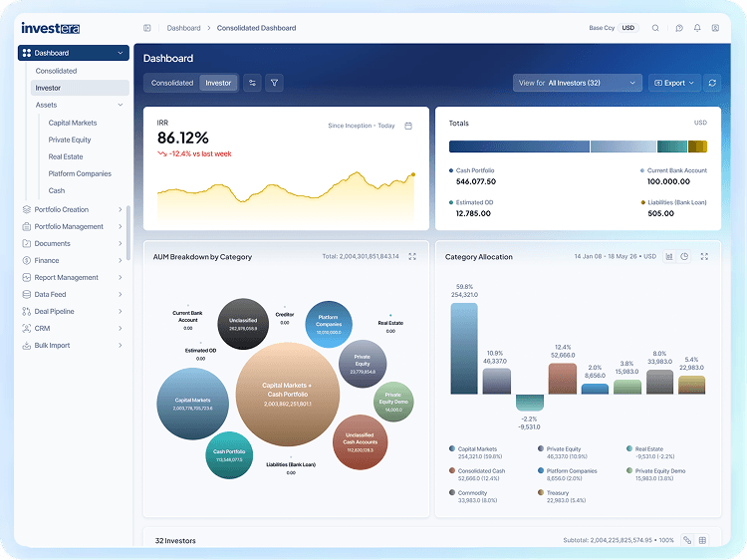Click the Finance sidebar icon
The width and height of the screenshot is (747, 560).
(x=27, y=261)
